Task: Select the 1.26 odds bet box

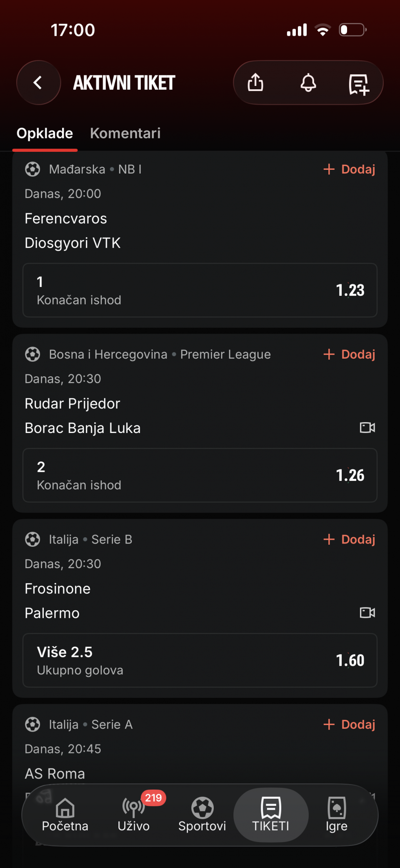Action: pos(200,476)
